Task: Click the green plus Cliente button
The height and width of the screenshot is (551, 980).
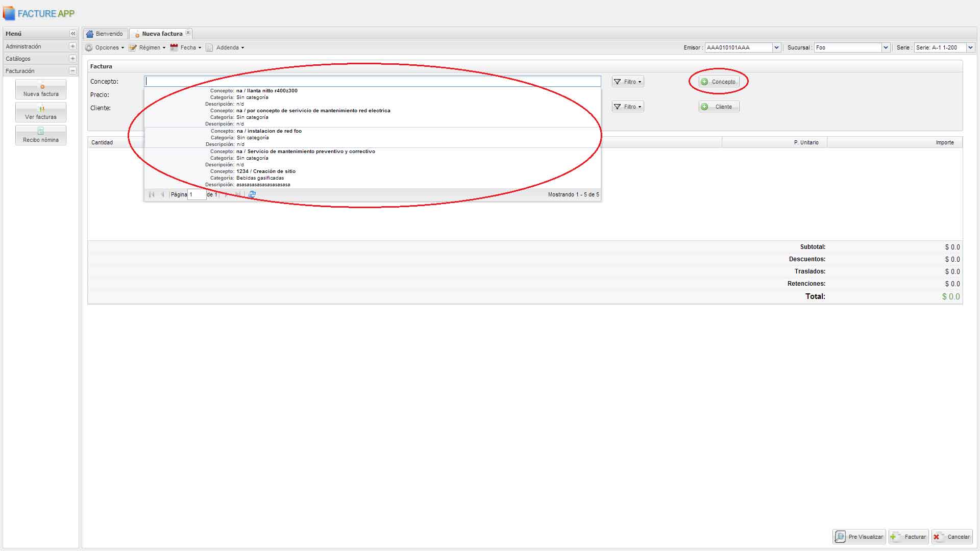Action: tap(718, 107)
